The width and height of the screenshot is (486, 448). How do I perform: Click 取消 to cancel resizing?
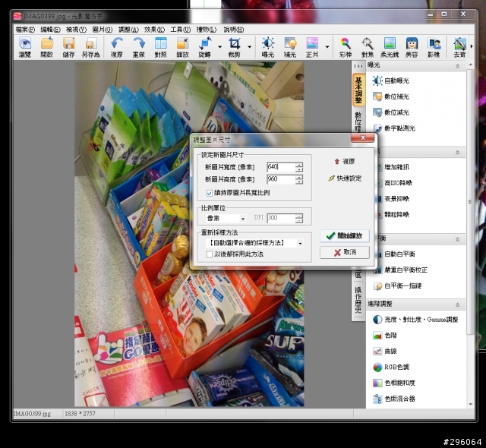click(345, 252)
